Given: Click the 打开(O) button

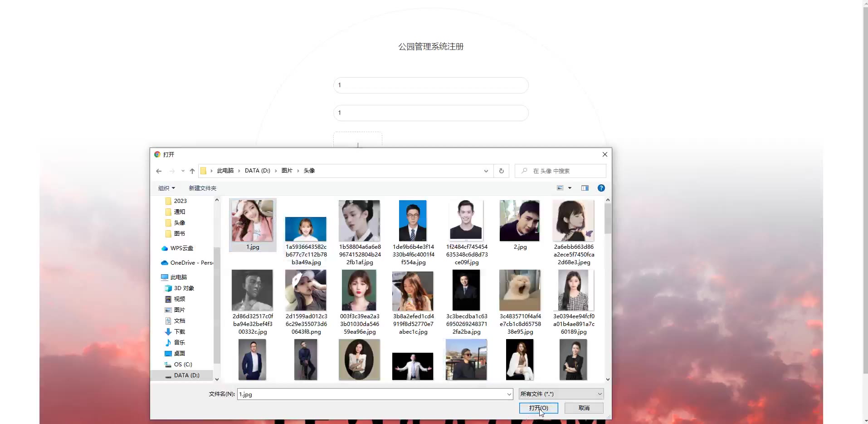Looking at the screenshot, I should point(539,408).
